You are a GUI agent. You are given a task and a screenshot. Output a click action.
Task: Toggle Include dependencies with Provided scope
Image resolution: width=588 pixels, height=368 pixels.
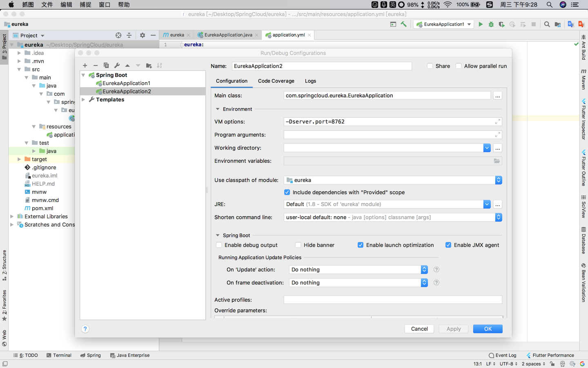coord(287,192)
